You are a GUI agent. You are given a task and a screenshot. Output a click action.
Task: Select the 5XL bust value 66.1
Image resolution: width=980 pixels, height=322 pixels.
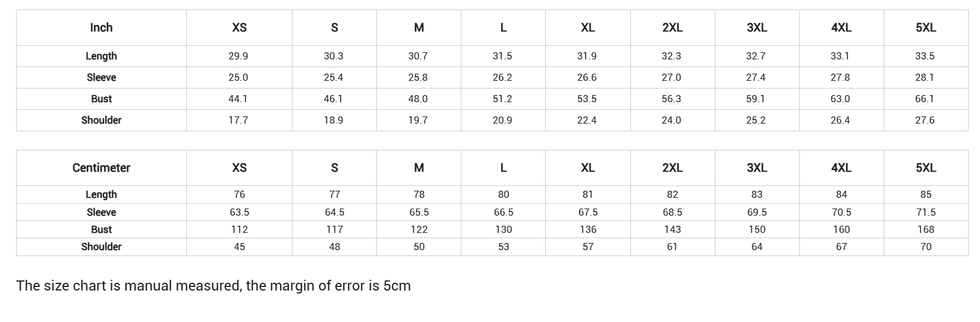pos(925,99)
